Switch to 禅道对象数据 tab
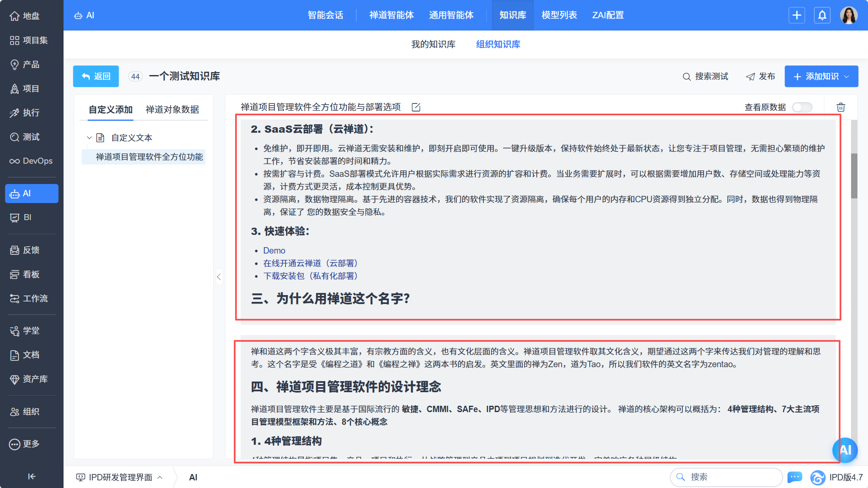868x488 pixels. pyautogui.click(x=172, y=110)
